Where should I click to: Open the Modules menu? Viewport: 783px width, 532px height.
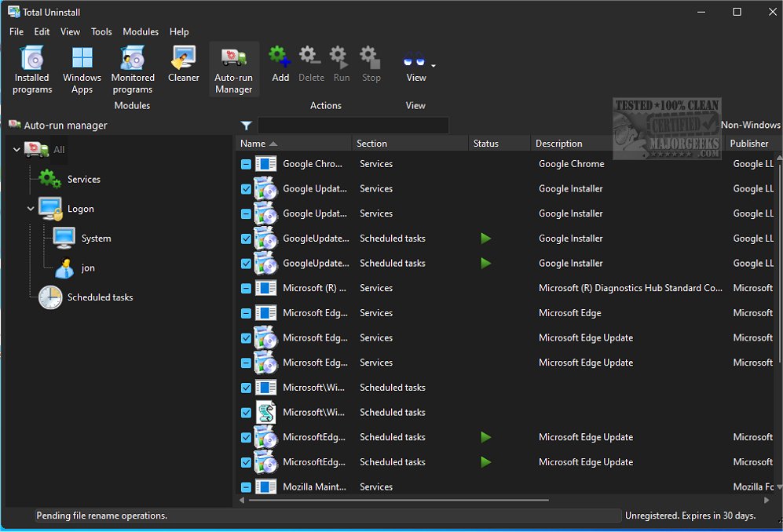click(x=141, y=32)
